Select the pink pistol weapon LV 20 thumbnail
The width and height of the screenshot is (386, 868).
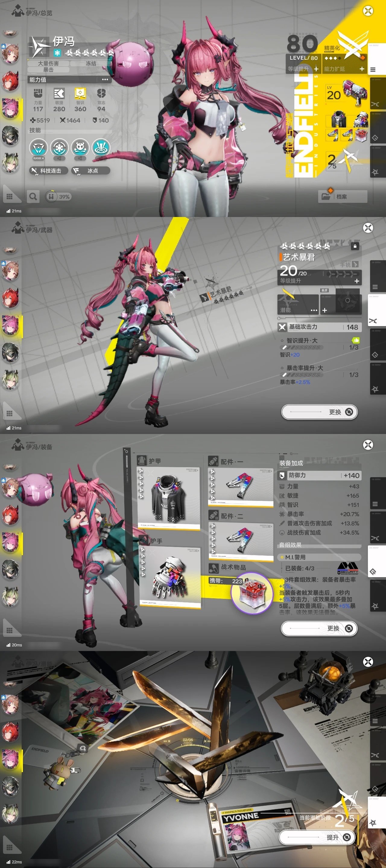click(346, 93)
